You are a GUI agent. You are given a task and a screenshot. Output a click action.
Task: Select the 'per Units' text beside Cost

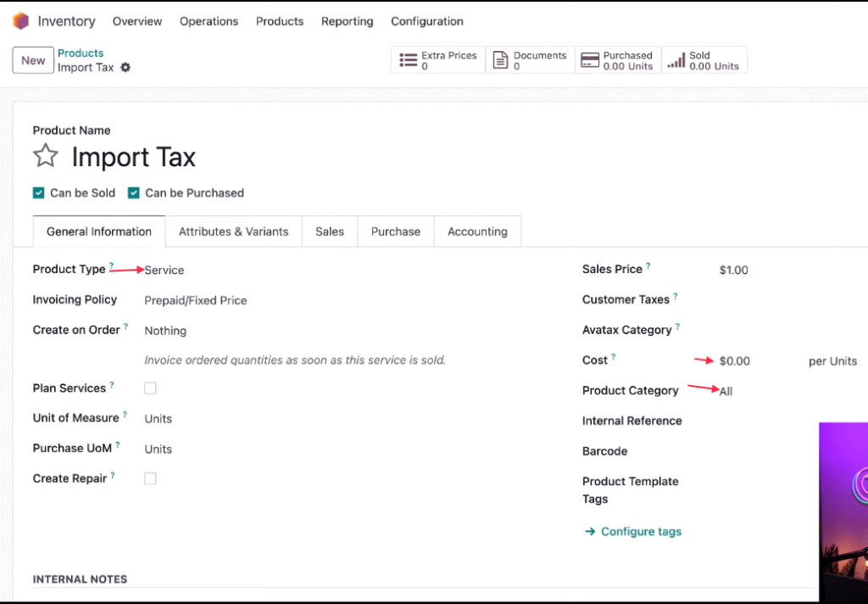[832, 361]
